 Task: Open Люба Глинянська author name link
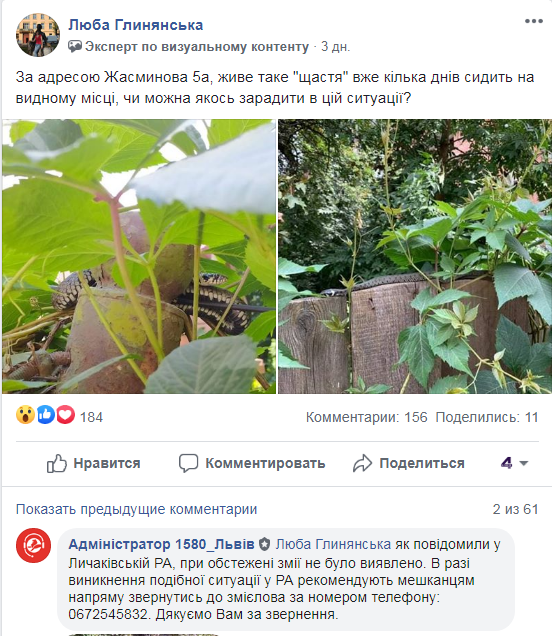point(135,25)
